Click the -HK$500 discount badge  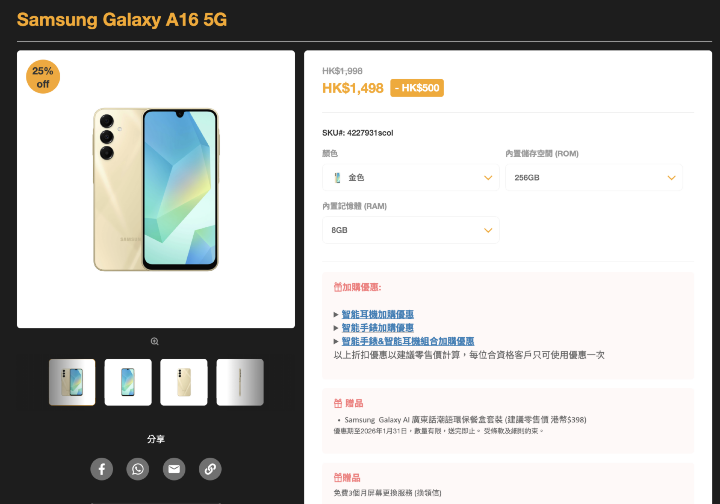point(417,88)
